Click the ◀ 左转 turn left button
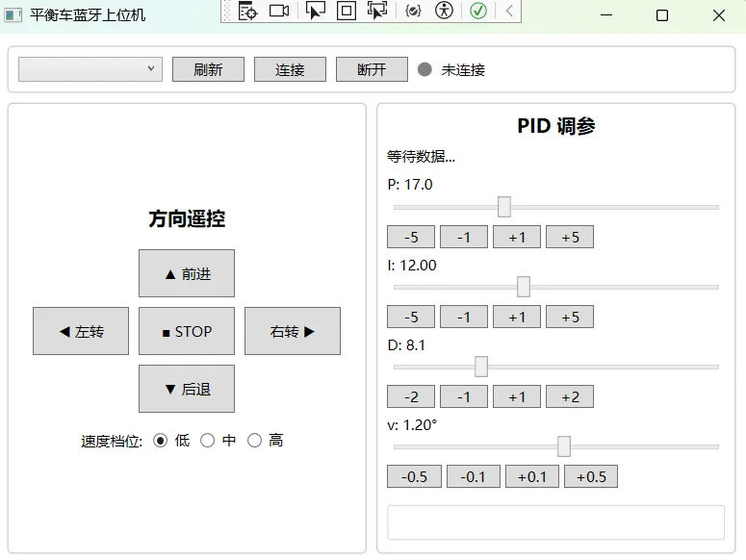The width and height of the screenshot is (746, 560). (x=81, y=331)
